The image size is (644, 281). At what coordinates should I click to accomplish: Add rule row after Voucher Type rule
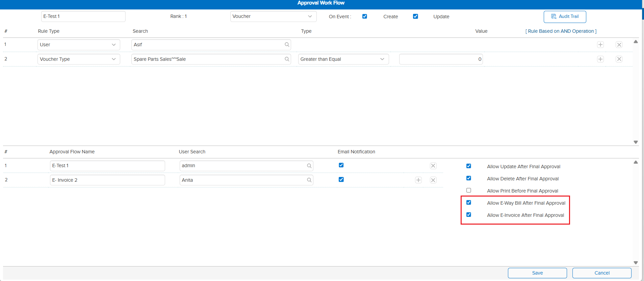(x=600, y=59)
